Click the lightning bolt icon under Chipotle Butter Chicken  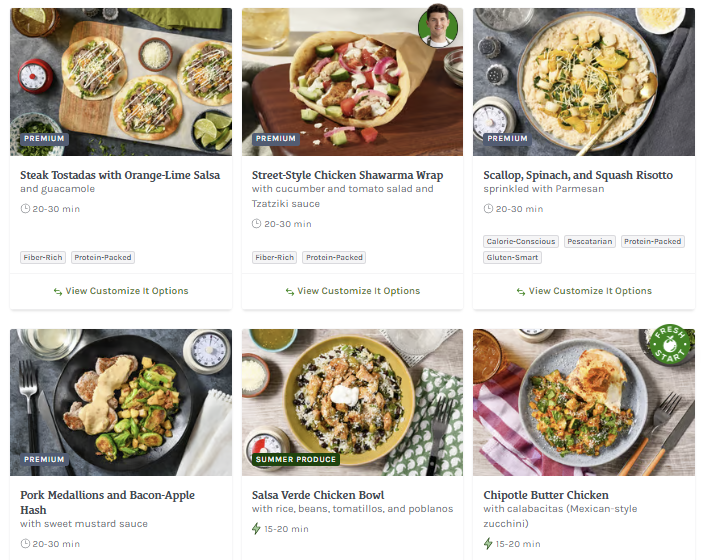click(488, 543)
